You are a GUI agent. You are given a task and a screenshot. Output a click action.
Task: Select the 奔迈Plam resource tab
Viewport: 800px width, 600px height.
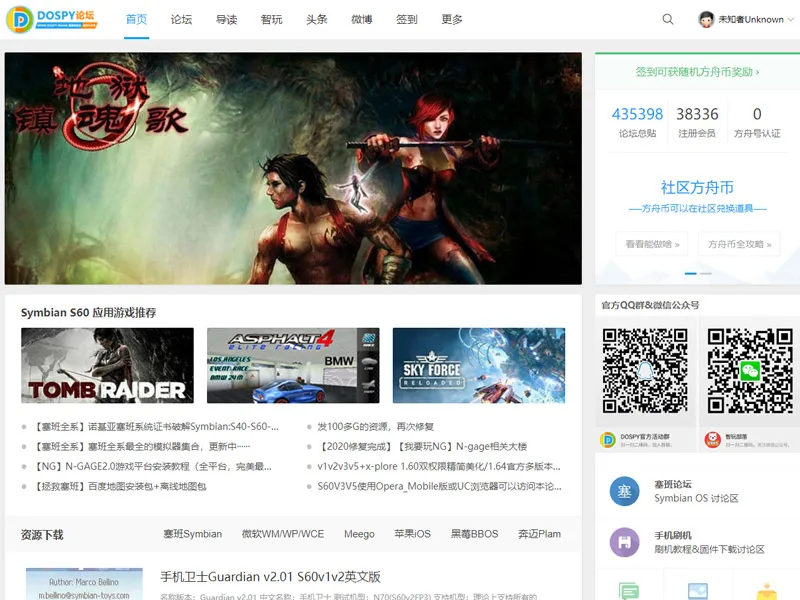tap(539, 534)
